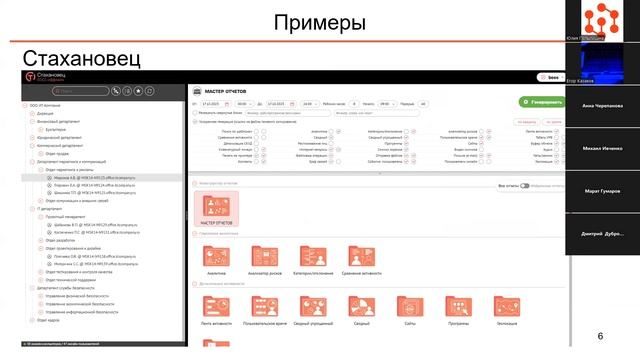640x360 pixels.
Task: Toggle the Программы report checkbox
Action: point(406,144)
